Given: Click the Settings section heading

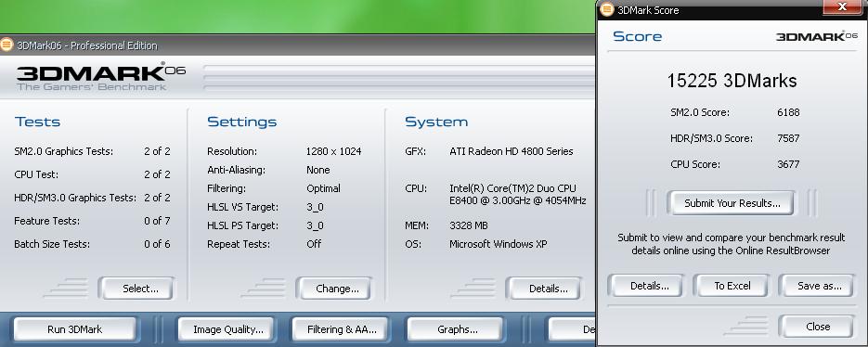Looking at the screenshot, I should [x=242, y=122].
